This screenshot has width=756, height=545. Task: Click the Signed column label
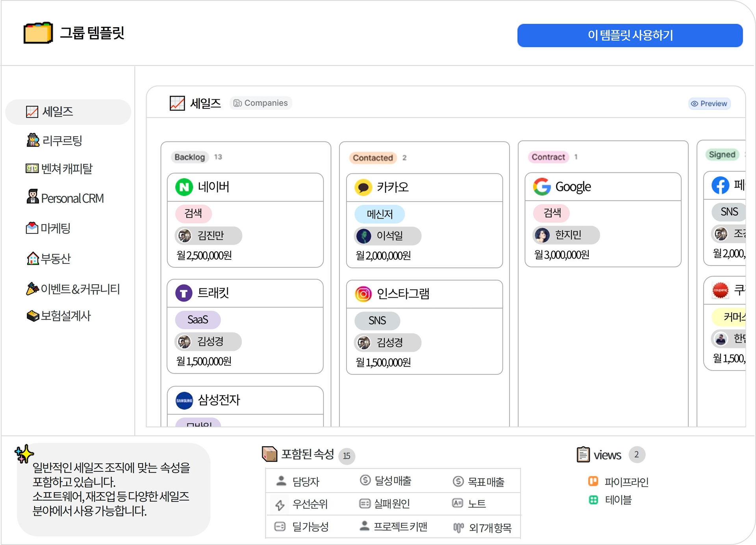tap(722, 155)
